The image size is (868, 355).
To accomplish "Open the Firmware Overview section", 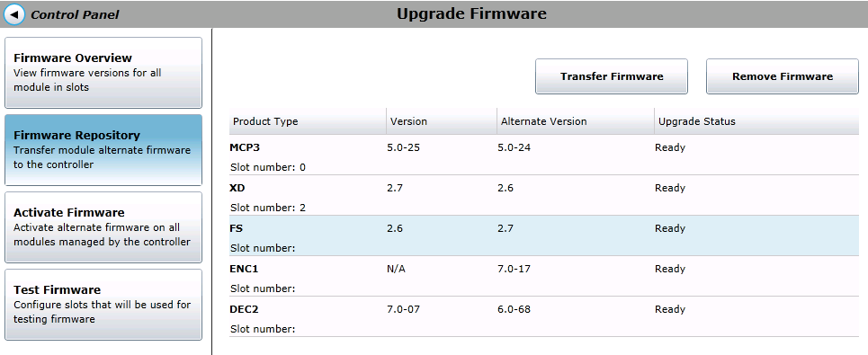I will 103,73.
